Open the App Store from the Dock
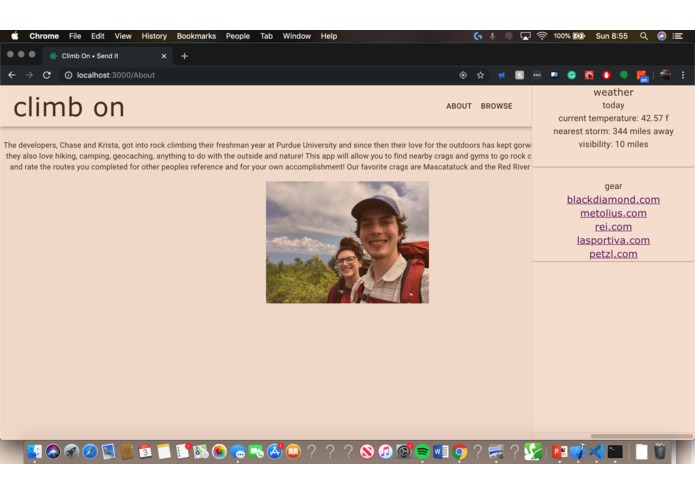 [x=275, y=452]
